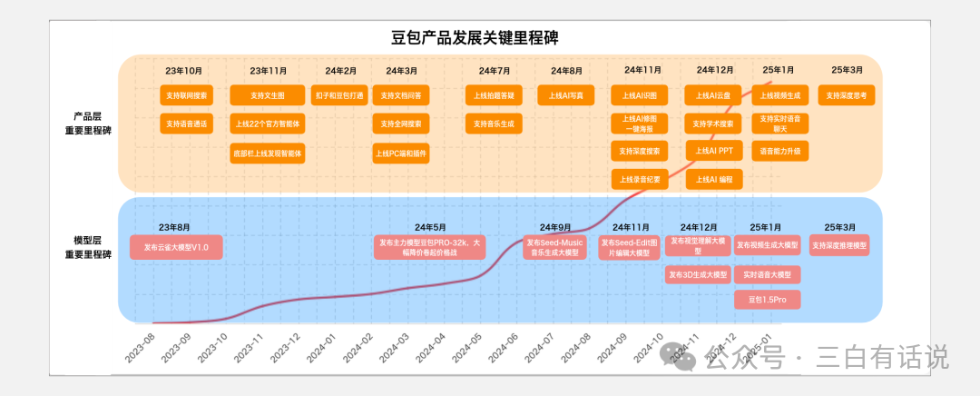This screenshot has width=980, height=396.
Task: Click the 支持深度推理模型 box
Action: [839, 245]
